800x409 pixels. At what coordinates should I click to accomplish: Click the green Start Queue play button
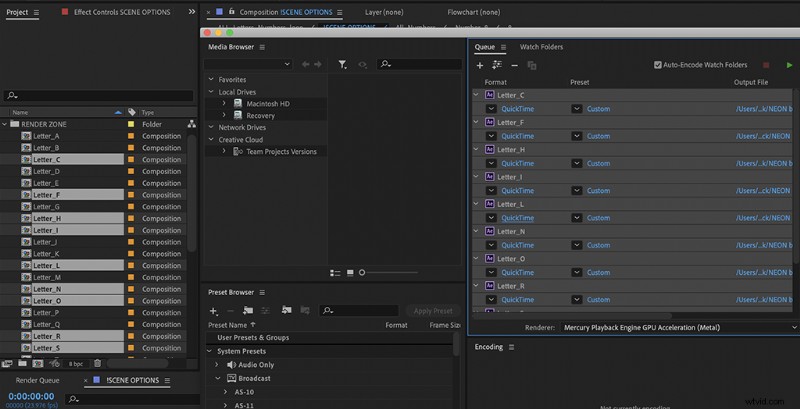pyautogui.click(x=789, y=65)
